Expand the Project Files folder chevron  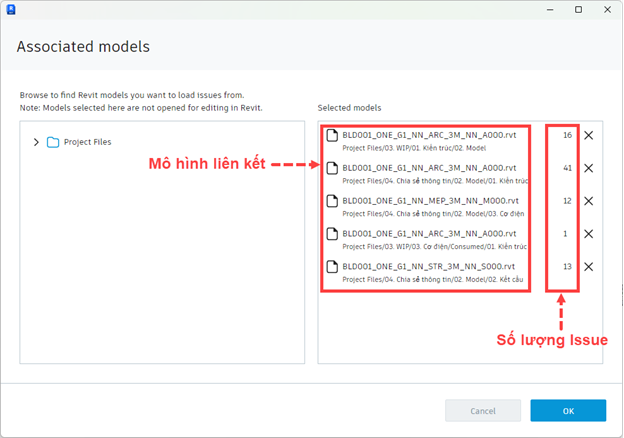coord(36,142)
